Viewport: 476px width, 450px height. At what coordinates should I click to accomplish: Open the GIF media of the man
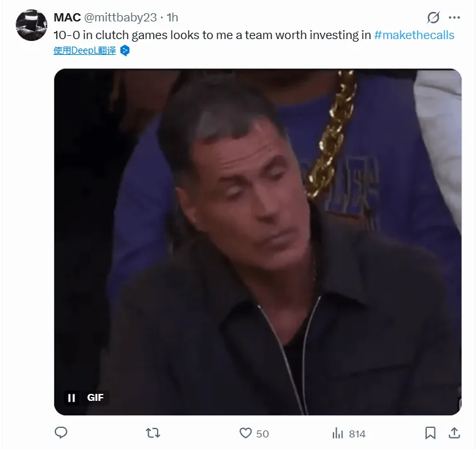coord(257,239)
